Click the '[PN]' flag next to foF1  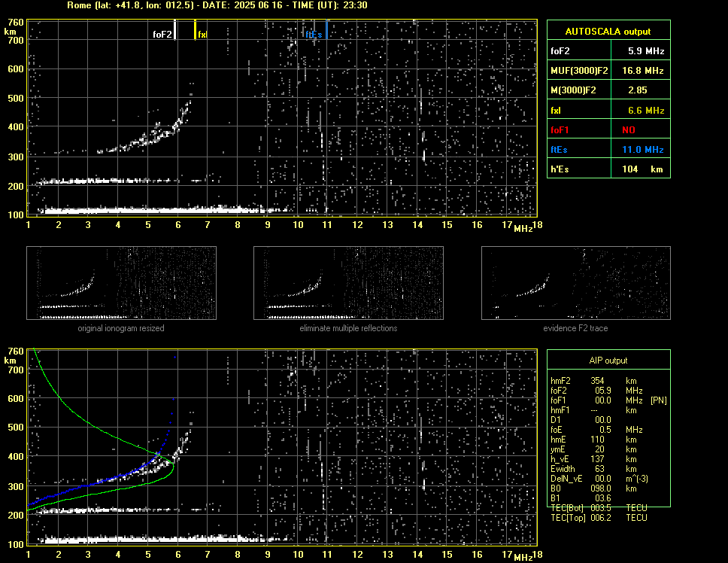[658, 400]
